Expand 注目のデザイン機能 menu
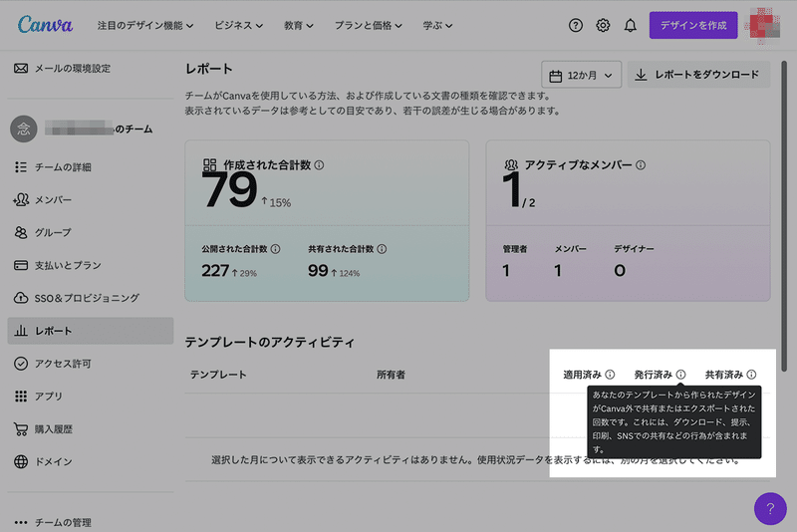This screenshot has width=797, height=532. point(145,25)
